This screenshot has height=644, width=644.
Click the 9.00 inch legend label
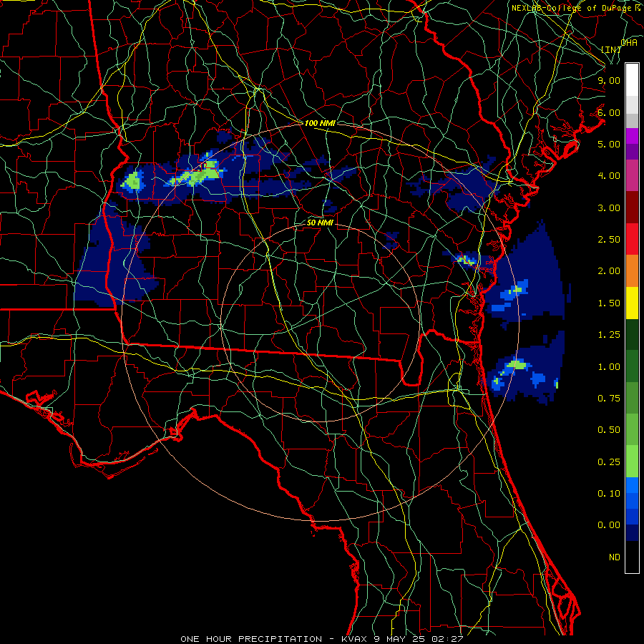(x=609, y=80)
